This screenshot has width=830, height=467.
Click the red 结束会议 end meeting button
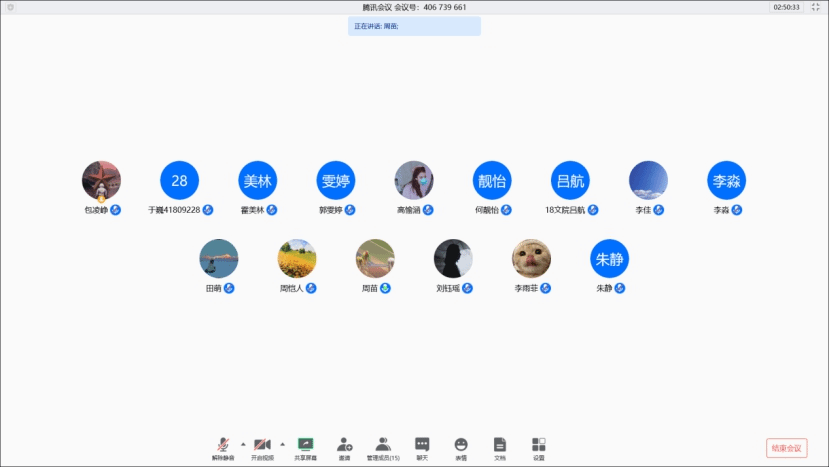click(x=786, y=448)
